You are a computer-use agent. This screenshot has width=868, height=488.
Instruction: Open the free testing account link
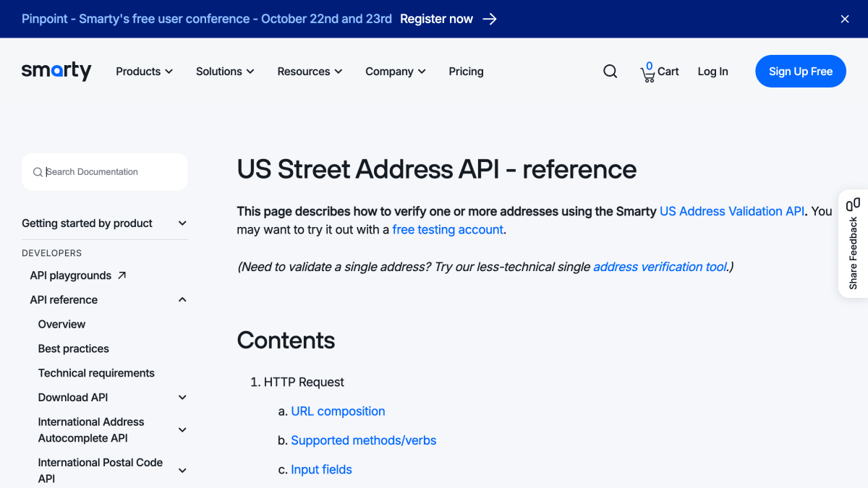448,230
